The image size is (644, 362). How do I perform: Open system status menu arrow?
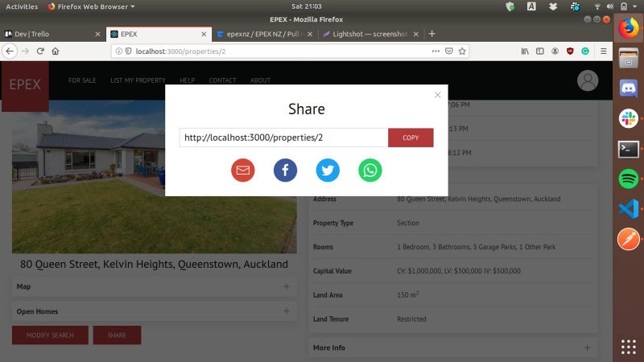coord(635,6)
